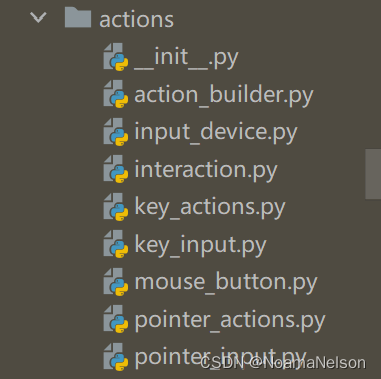Click the mouse_button.py Python file icon
Screen dimensions: 381x379
[116, 281]
